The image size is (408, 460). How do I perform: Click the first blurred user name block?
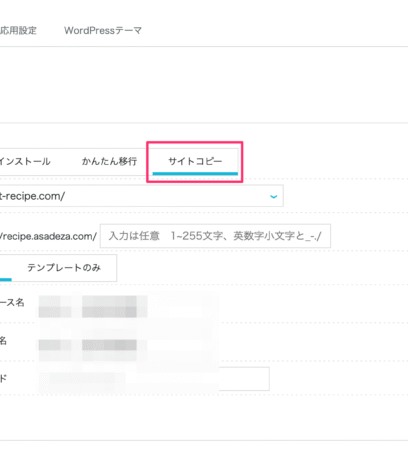coord(55,345)
